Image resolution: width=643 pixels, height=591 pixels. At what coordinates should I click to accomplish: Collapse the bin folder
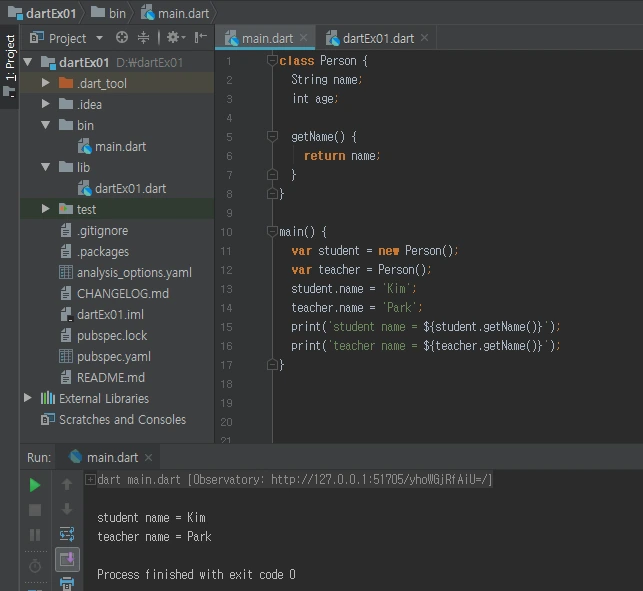(46, 125)
